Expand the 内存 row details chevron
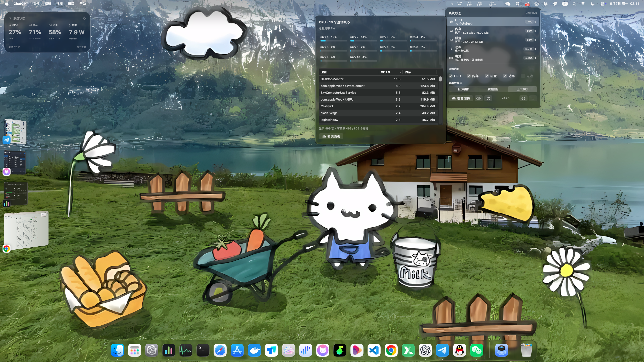The height and width of the screenshot is (362, 644). [x=535, y=31]
